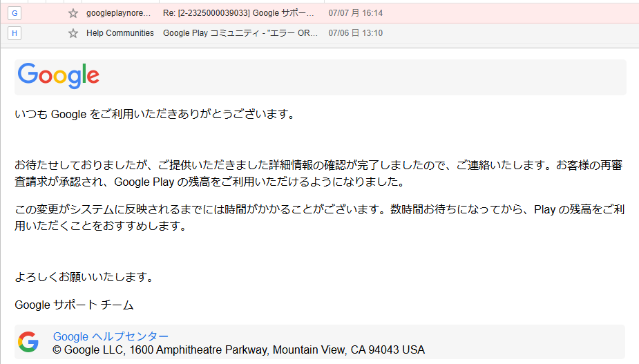The image size is (639, 364).
Task: Star the googleplaynoreply email
Action: point(73,13)
